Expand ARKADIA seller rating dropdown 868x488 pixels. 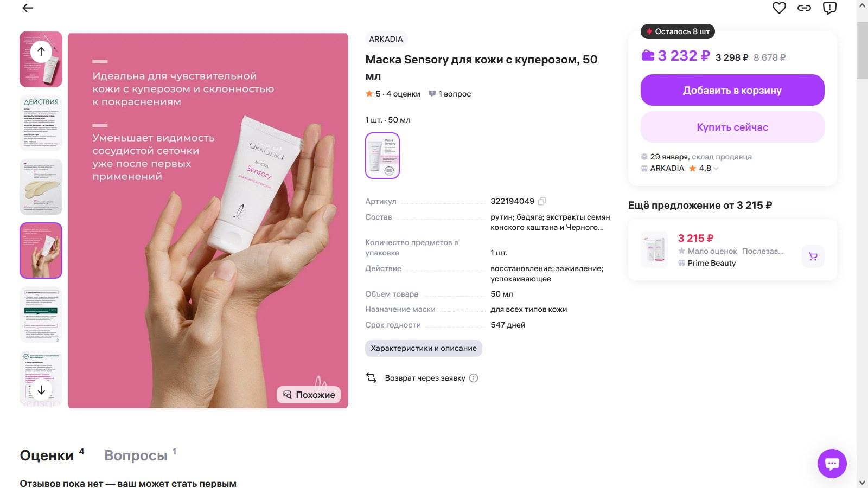(716, 168)
